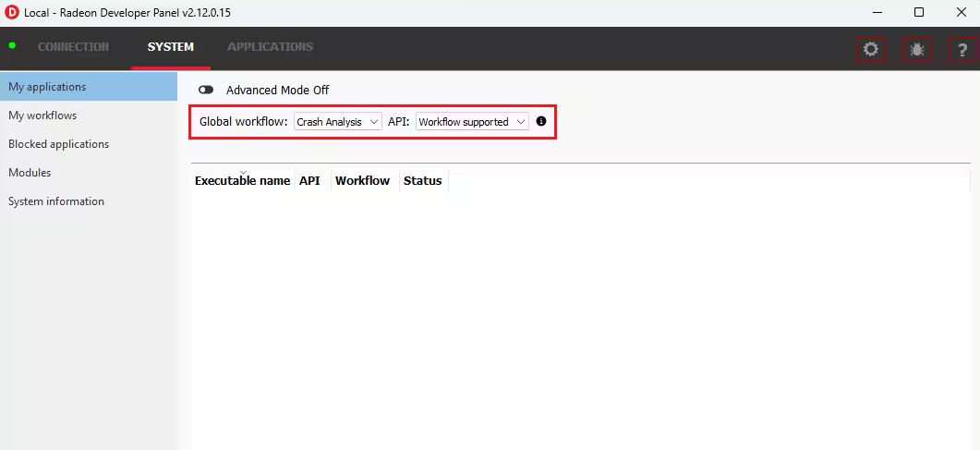Screen dimensions: 980x450
Task: Toggle Advanced Mode switch on
Action: pos(206,90)
